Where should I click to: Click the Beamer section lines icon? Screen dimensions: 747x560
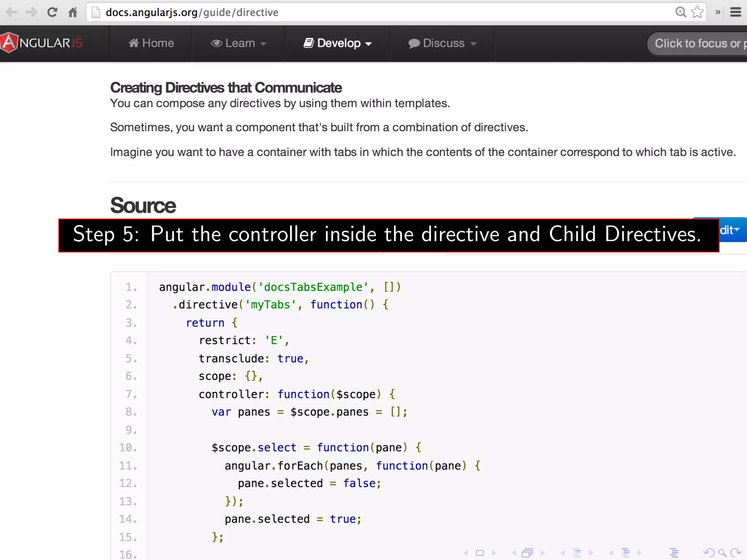coord(626,553)
